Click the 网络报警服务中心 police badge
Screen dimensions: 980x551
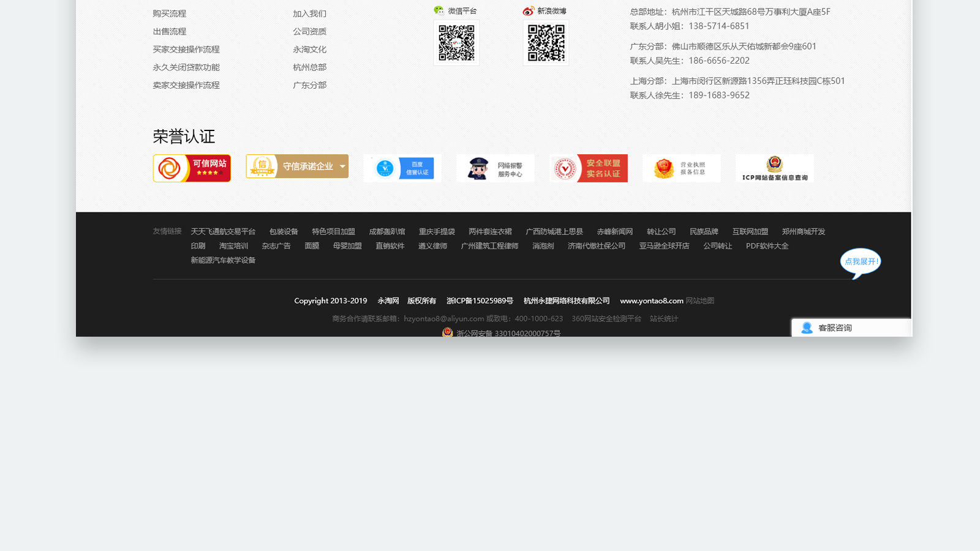(x=495, y=168)
